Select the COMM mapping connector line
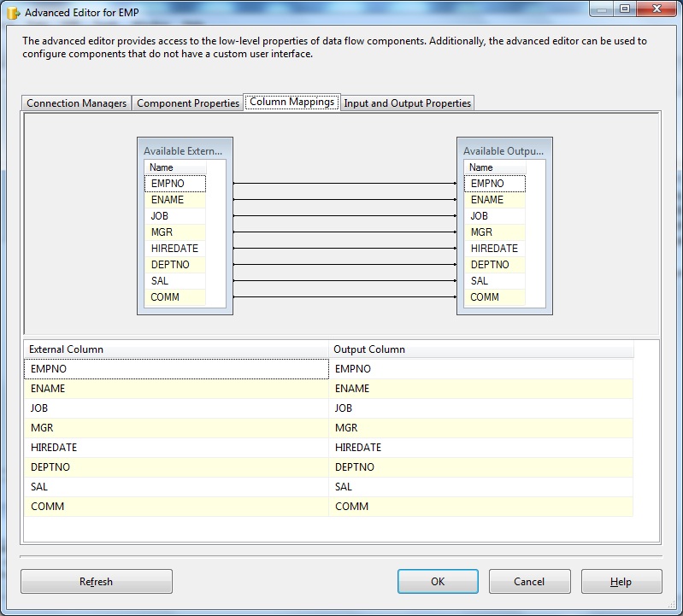 click(x=344, y=297)
